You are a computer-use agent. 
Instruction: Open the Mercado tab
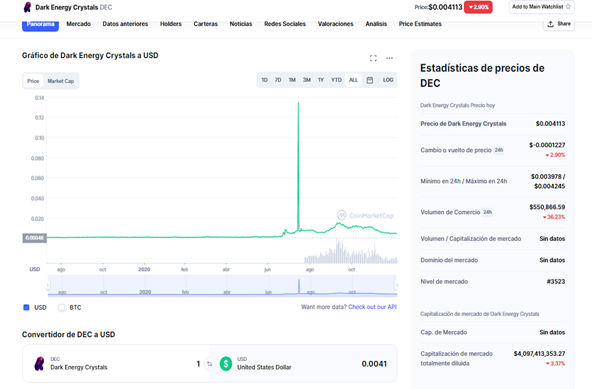pos(79,24)
